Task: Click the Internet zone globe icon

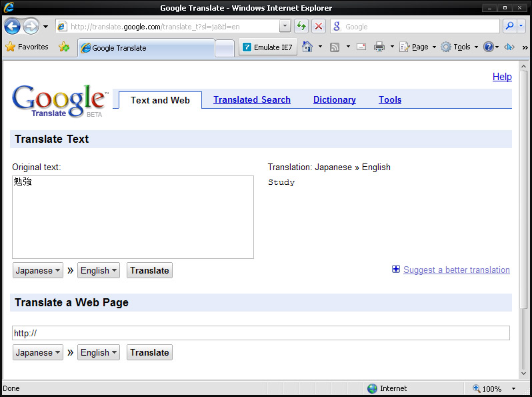Action: point(372,388)
